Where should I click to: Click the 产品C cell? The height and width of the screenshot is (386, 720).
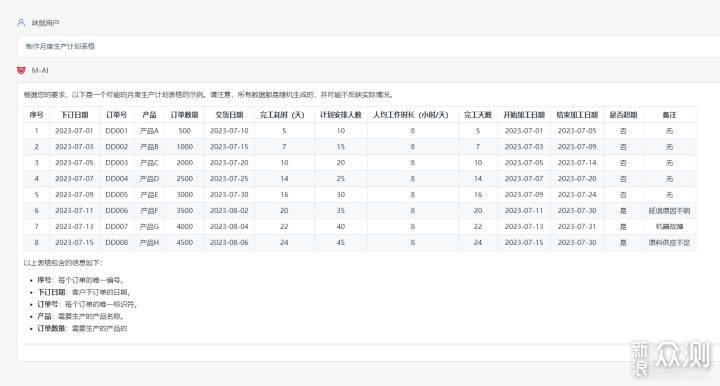point(149,162)
